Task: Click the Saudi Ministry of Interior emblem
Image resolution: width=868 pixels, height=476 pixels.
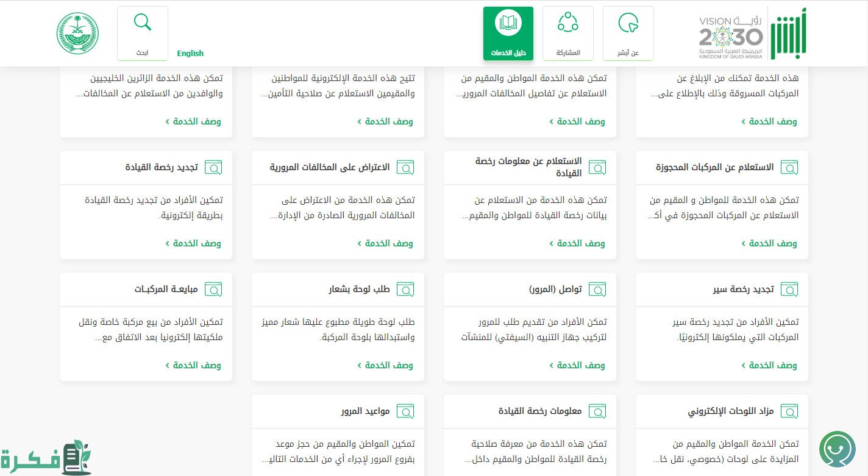Action: click(77, 34)
